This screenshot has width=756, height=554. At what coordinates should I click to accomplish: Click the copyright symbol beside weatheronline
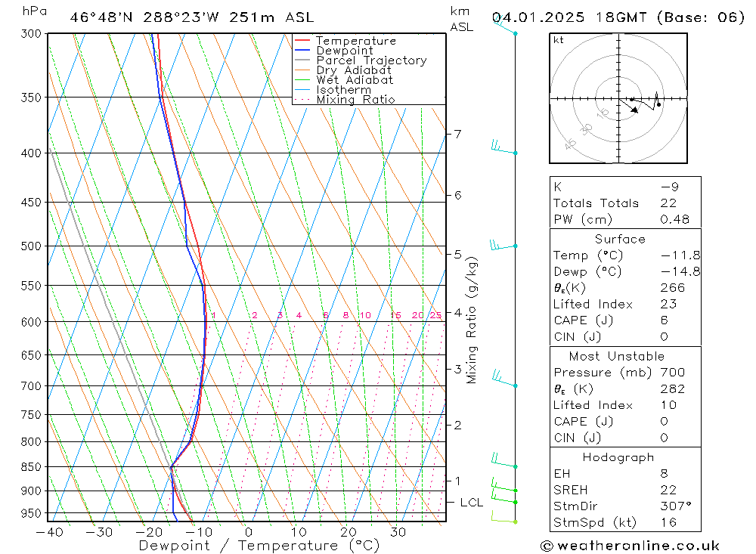547,546
